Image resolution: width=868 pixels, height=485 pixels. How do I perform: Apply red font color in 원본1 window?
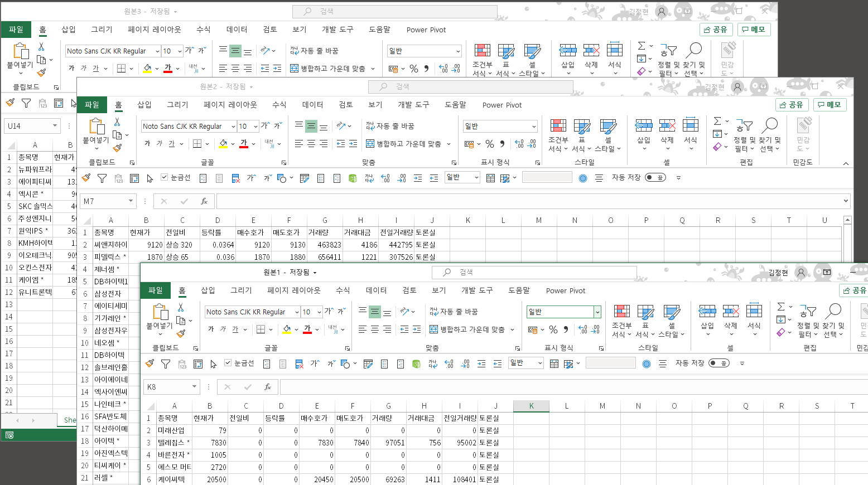tap(307, 329)
